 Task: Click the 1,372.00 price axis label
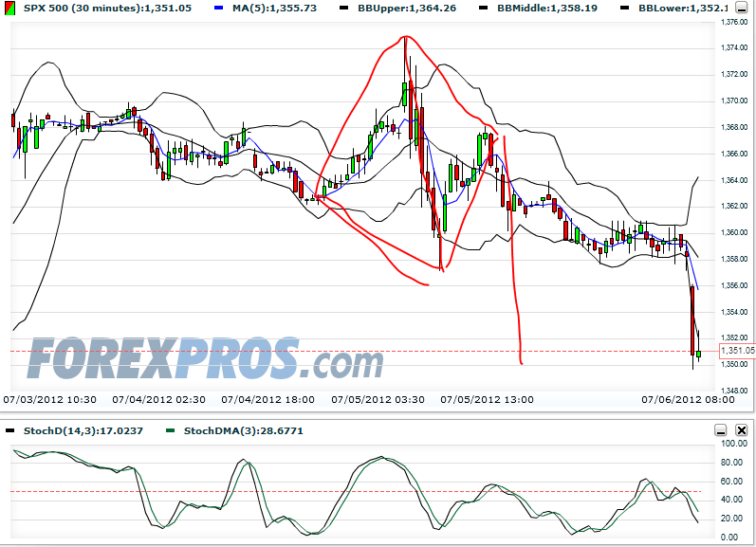pyautogui.click(x=734, y=74)
